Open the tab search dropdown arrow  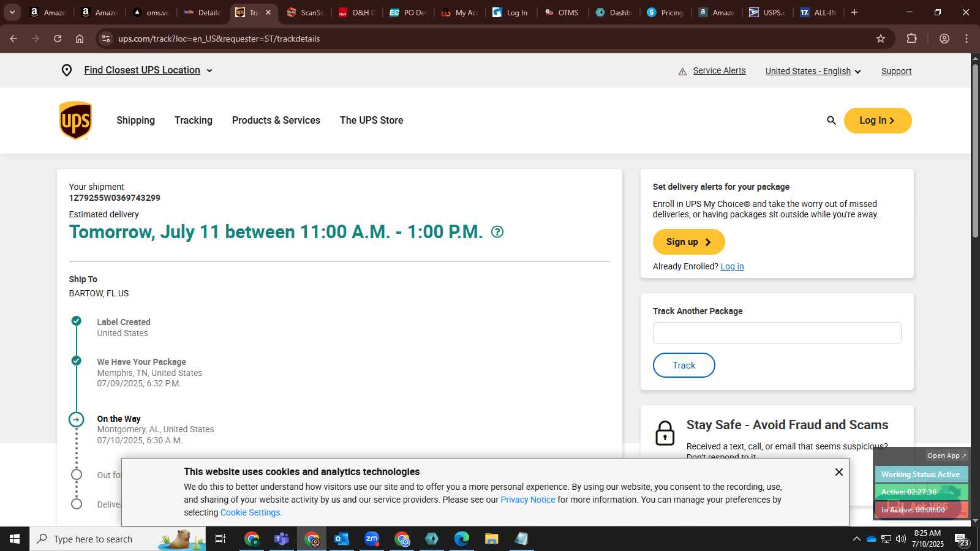12,12
